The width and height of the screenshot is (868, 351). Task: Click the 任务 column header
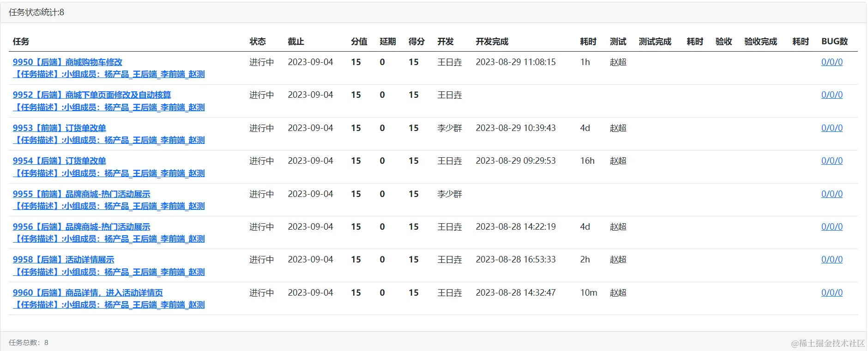pyautogui.click(x=21, y=42)
